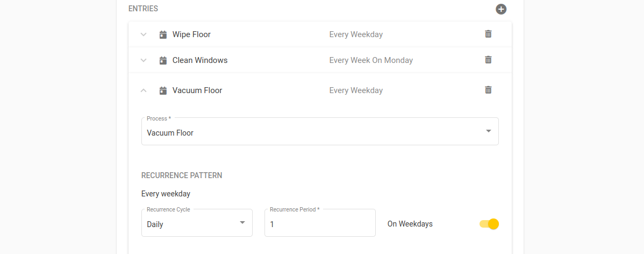Click the Vacuum Floor calendar icon
The height and width of the screenshot is (254, 644).
[x=163, y=90]
